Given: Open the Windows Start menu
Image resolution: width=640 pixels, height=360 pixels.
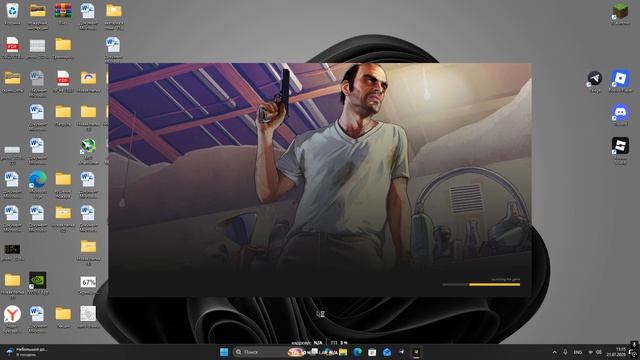Looking at the screenshot, I should point(224,352).
